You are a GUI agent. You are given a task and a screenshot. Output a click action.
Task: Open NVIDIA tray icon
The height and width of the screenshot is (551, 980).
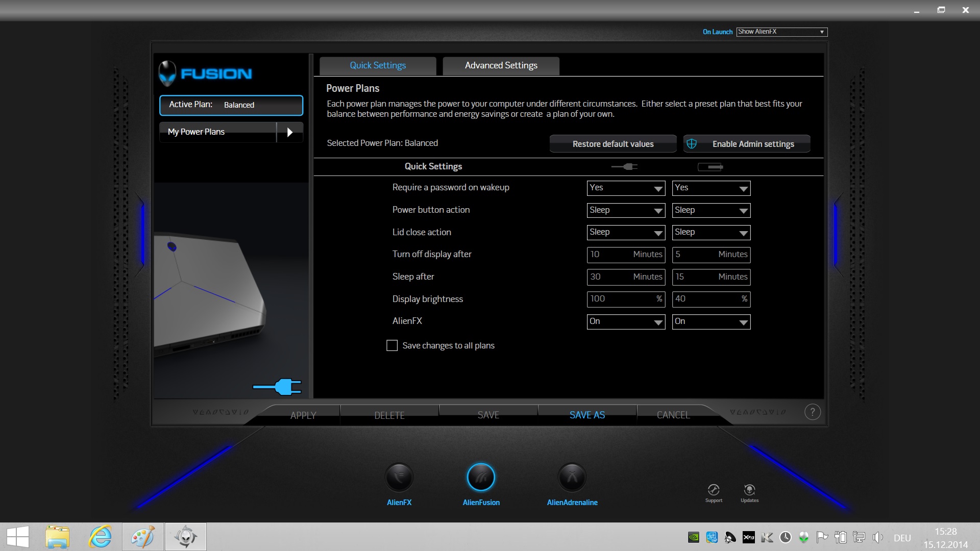[694, 537]
